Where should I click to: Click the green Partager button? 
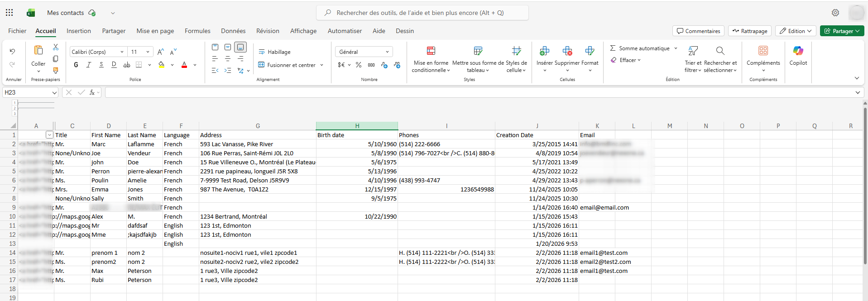click(841, 31)
